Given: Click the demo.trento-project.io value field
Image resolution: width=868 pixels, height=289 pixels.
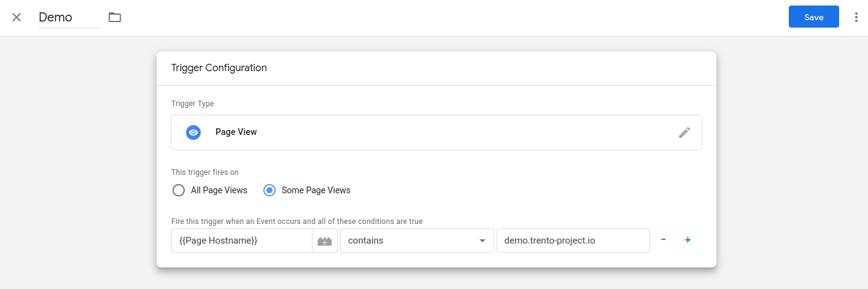Looking at the screenshot, I should pyautogui.click(x=572, y=241).
